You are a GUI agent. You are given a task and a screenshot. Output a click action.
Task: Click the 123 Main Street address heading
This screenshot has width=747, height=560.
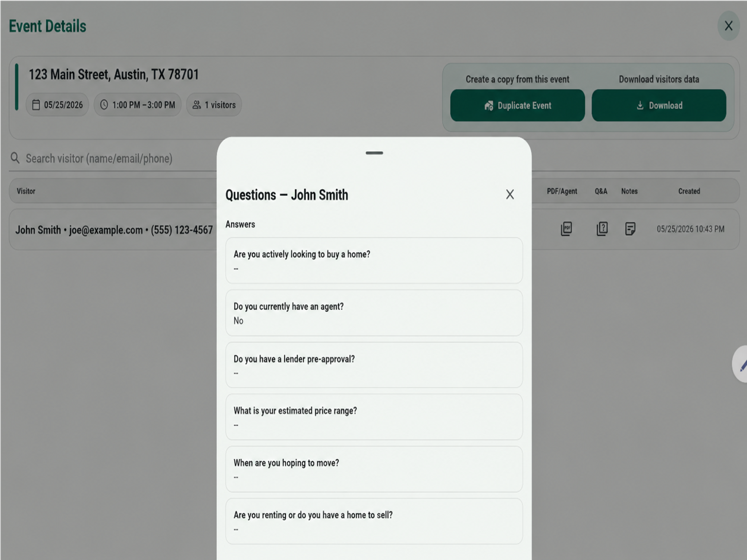coord(114,74)
